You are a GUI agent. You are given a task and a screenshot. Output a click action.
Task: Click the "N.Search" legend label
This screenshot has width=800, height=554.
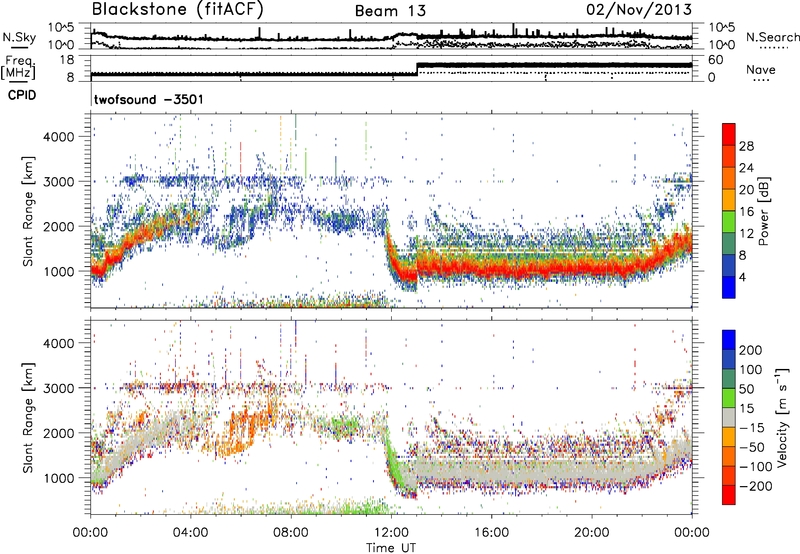772,37
